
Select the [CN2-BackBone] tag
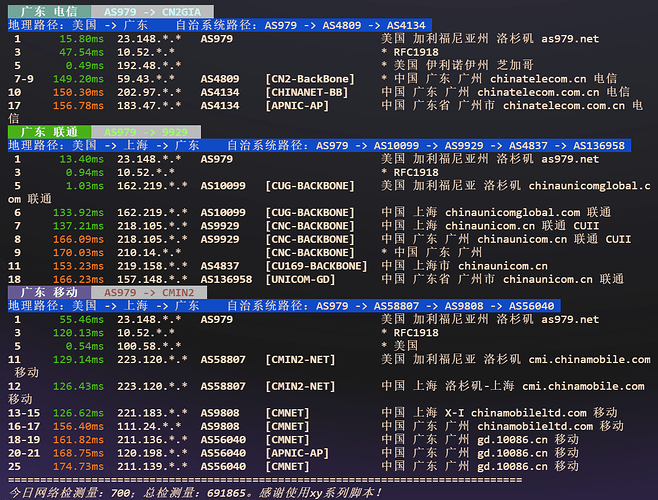coord(310,79)
